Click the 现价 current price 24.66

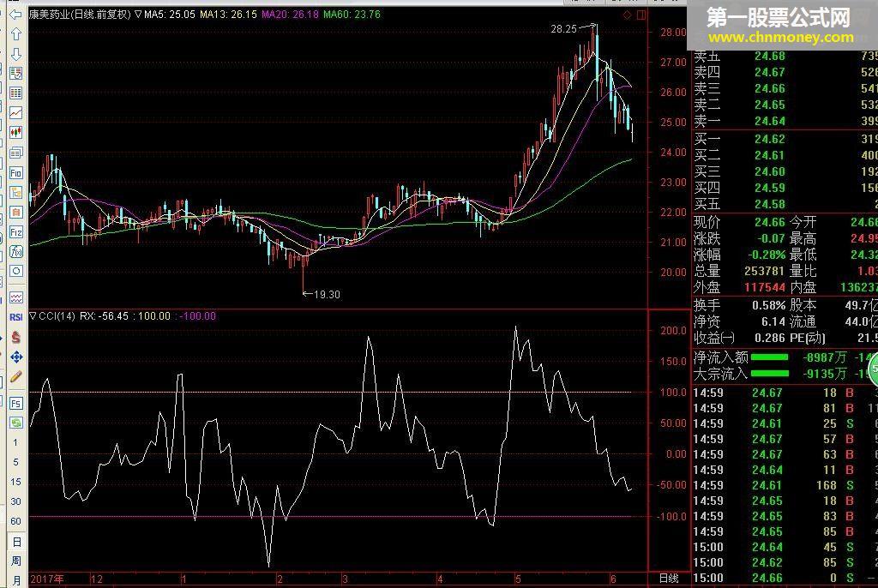[x=769, y=222]
